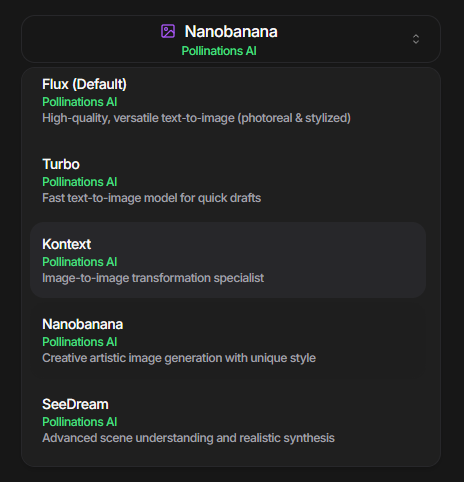The image size is (464, 482).
Task: Click Pollinations AI label under Turbo
Action: [x=80, y=182]
